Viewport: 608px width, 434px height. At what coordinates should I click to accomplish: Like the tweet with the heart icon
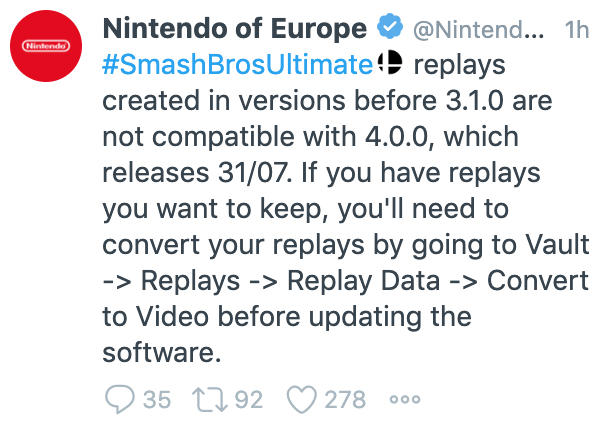click(x=302, y=400)
